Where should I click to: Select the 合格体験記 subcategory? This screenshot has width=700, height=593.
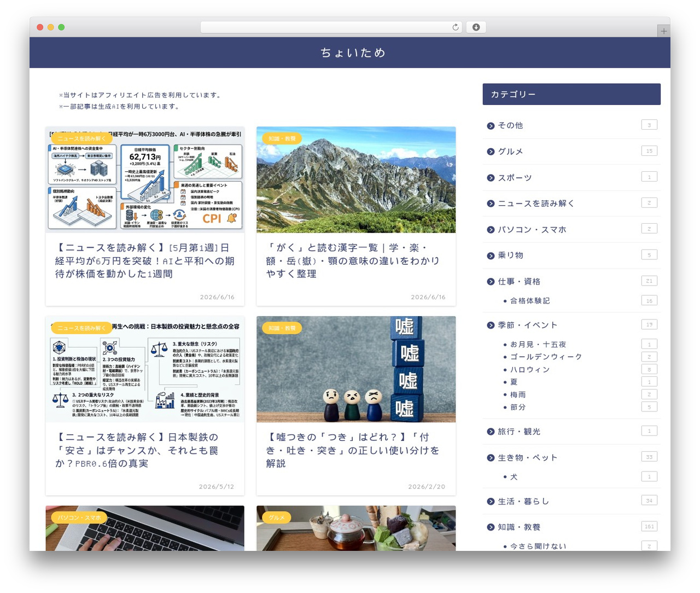pyautogui.click(x=530, y=301)
